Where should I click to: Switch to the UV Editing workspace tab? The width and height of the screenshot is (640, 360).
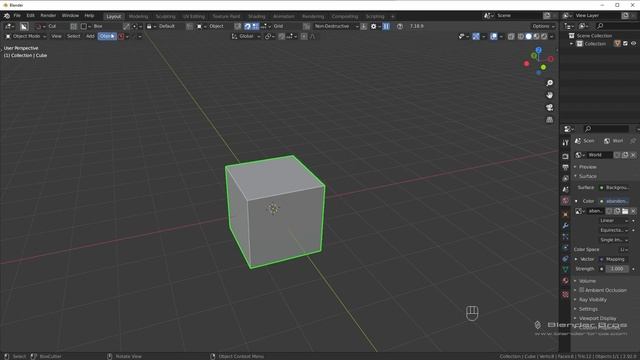coord(193,16)
